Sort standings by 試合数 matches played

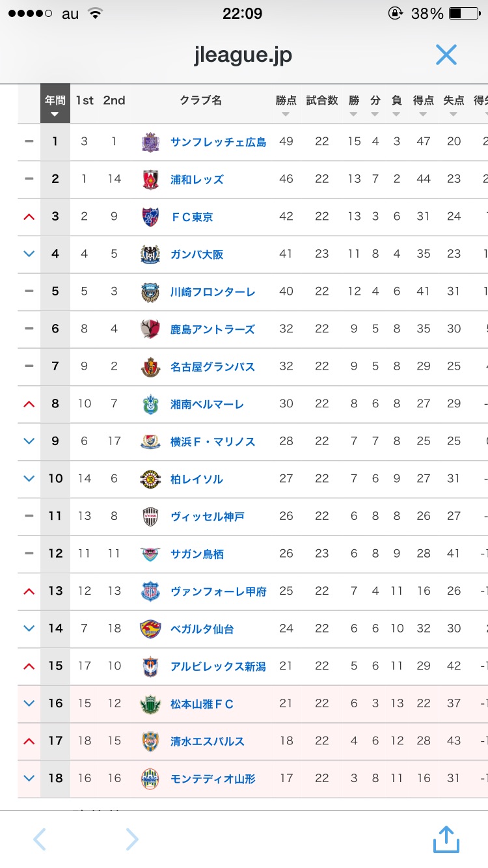(322, 104)
